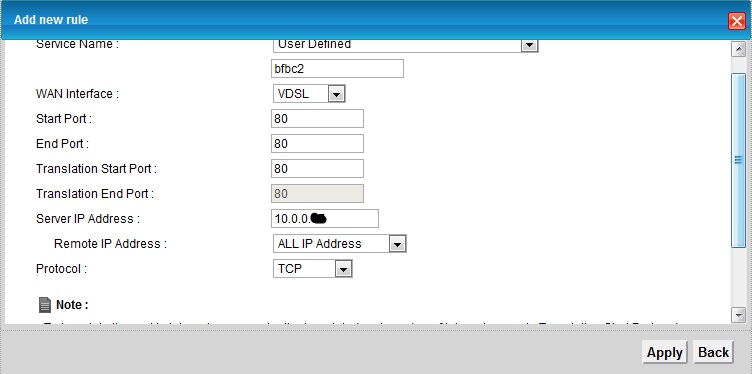752x374 pixels.
Task: Click the scrollbar down arrow
Action: [739, 315]
